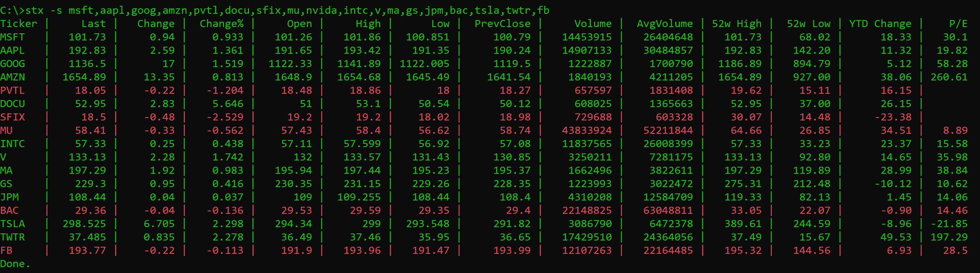Select the red PVTL ticker label

tap(12, 90)
